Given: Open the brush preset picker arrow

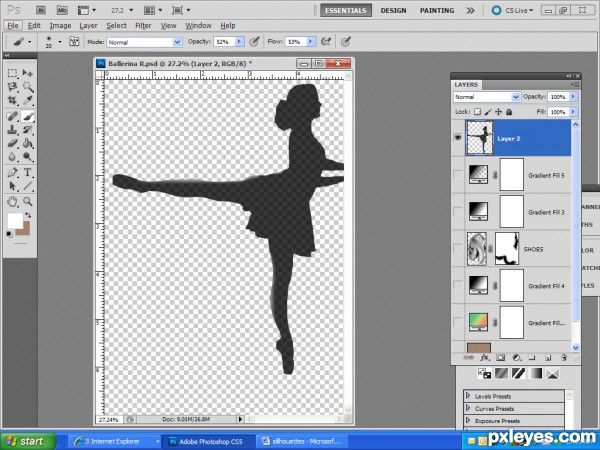Looking at the screenshot, I should point(60,41).
